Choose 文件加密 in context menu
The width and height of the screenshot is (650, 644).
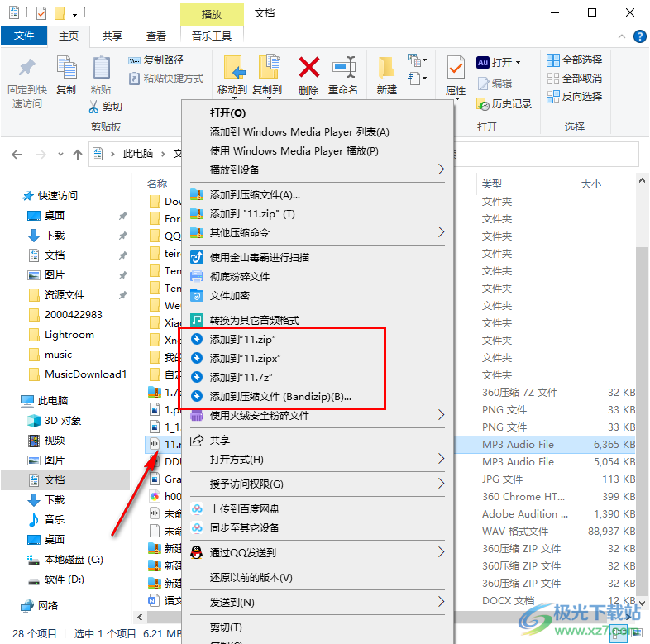(317, 296)
